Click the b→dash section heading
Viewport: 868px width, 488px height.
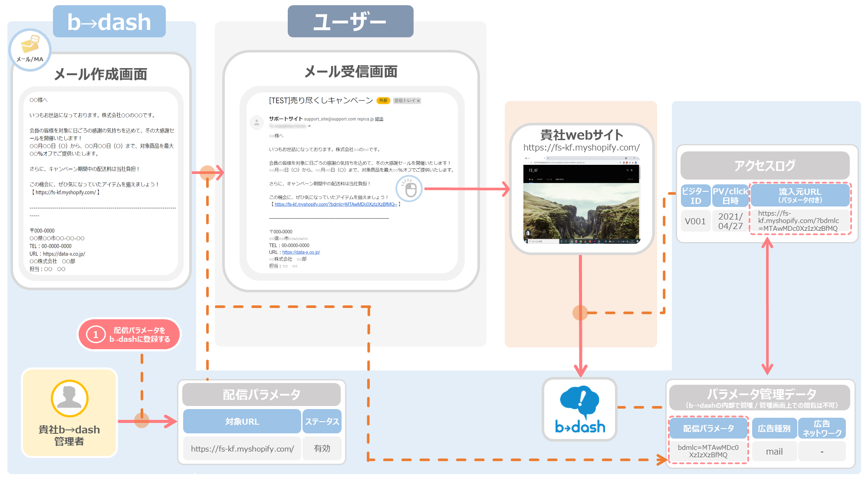(109, 21)
